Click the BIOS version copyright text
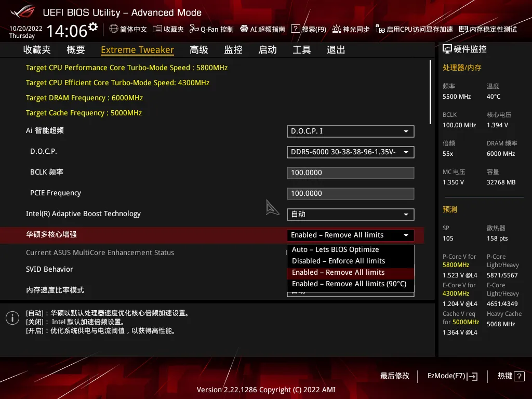Viewport: 532px width, 399px height. pos(266,390)
